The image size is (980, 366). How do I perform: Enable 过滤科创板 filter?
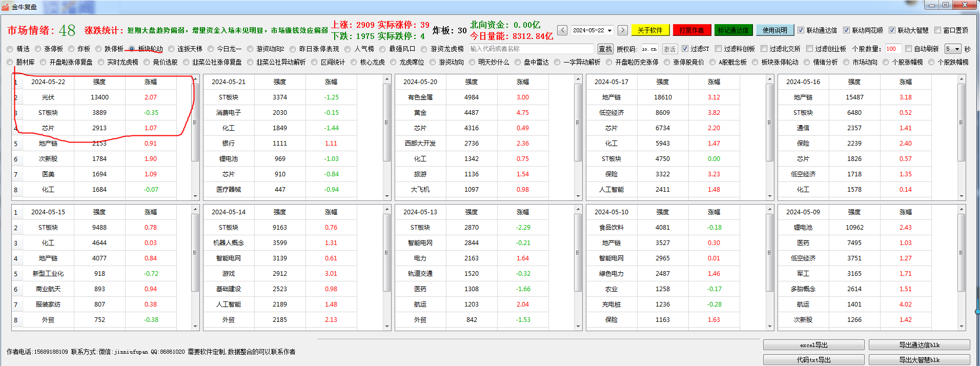(718, 49)
